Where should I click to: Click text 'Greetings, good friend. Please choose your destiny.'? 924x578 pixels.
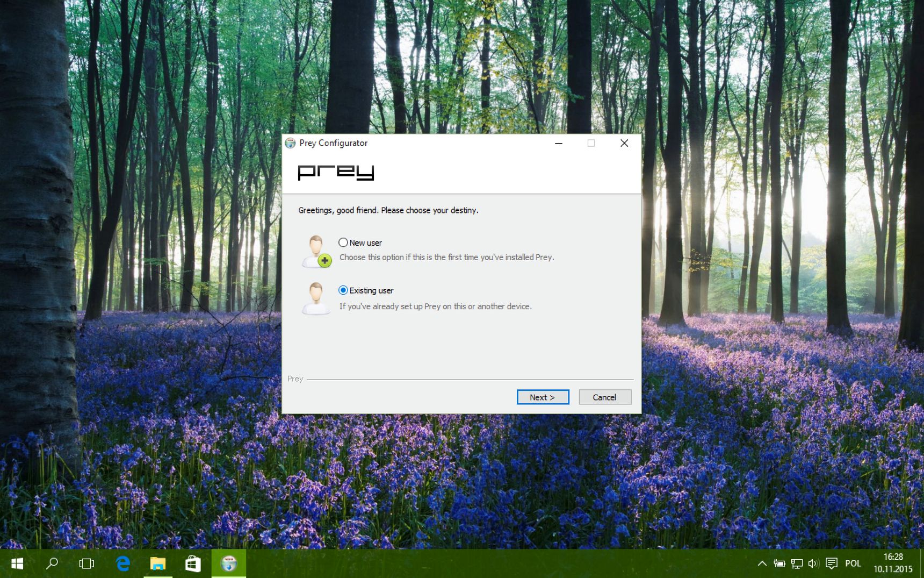(388, 210)
